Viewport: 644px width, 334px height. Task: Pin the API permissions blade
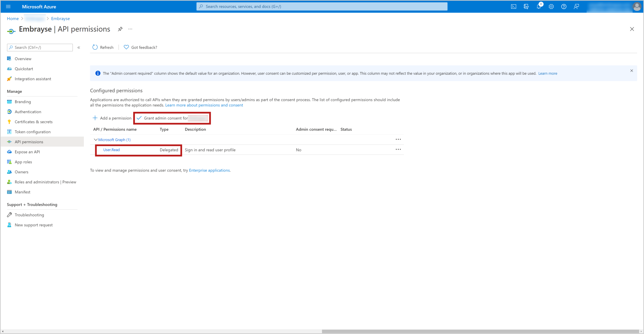tap(120, 29)
